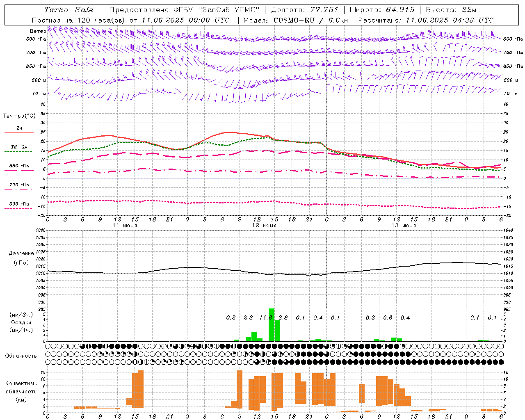Click the "13 июня" date label

coord(404,226)
